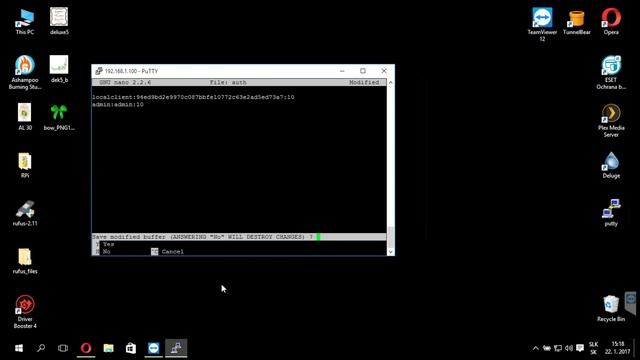The height and width of the screenshot is (360, 640).
Task: Open the taskbar clock and date
Action: 618,348
